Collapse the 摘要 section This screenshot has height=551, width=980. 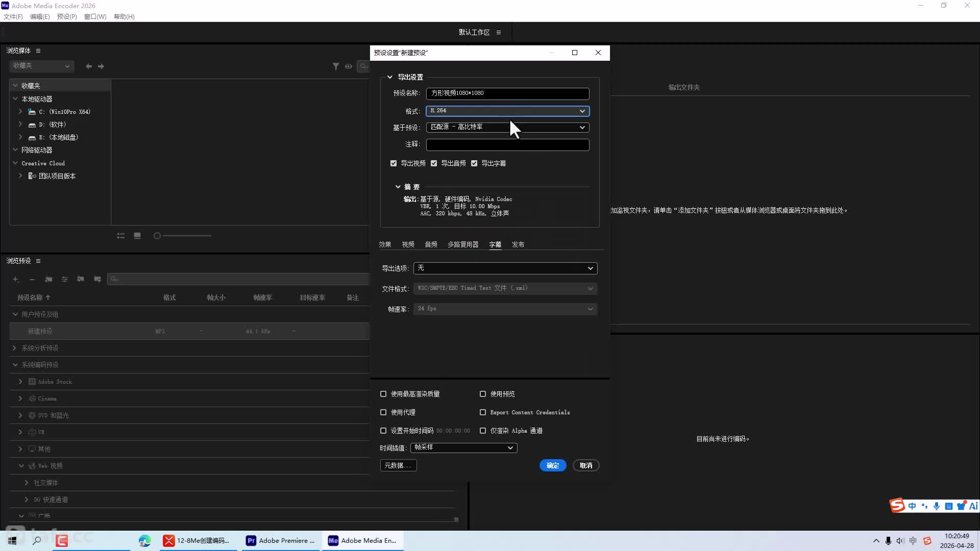398,187
